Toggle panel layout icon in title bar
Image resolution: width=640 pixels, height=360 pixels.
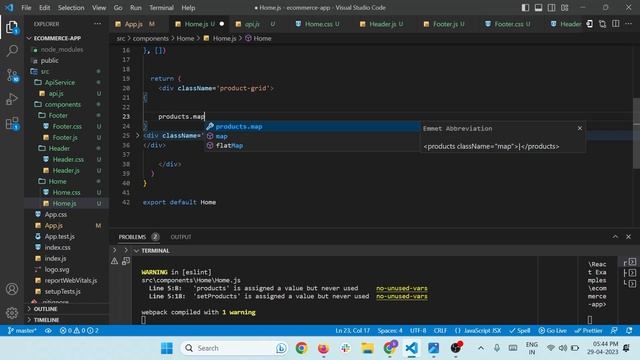538,8
